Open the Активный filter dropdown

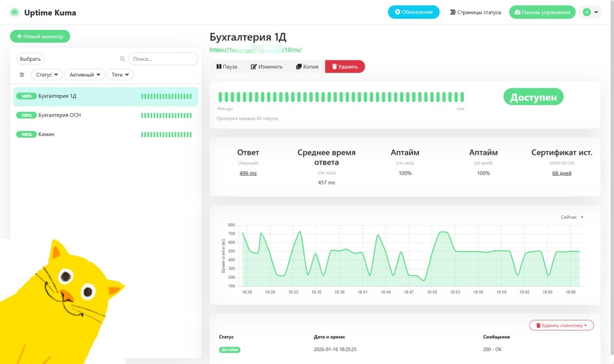click(85, 75)
